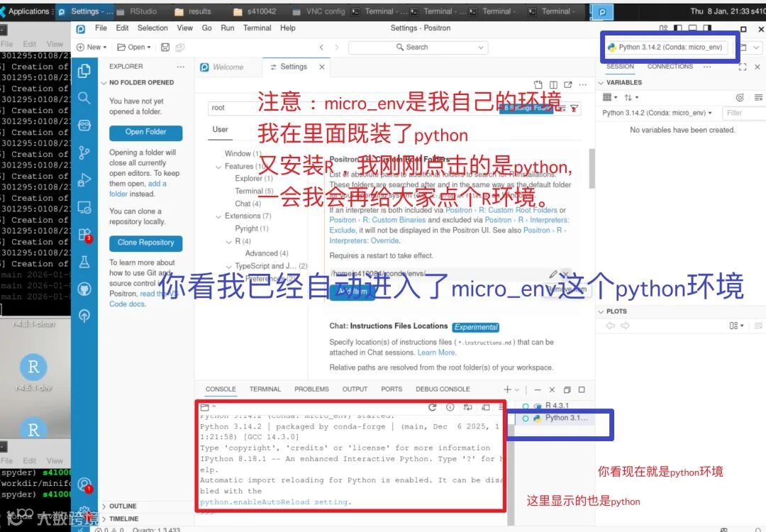Click the Variables Filter input field

(x=743, y=113)
